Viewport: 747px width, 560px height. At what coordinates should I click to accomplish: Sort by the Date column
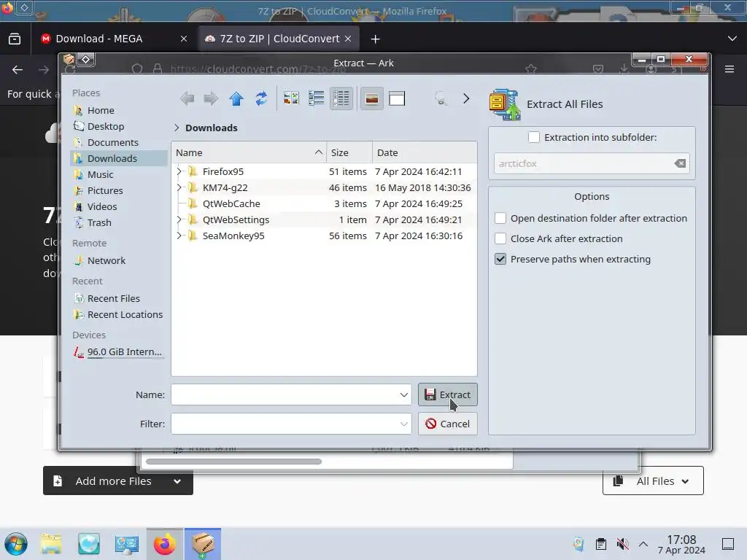tap(425, 152)
